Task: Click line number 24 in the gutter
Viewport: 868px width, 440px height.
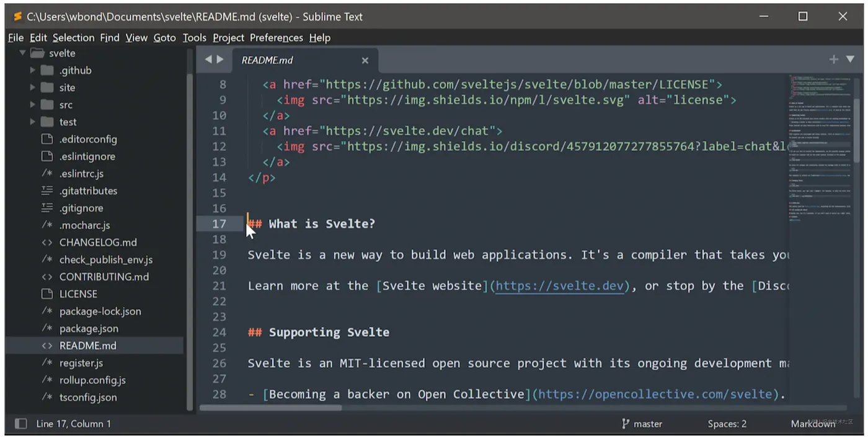Action: (219, 333)
